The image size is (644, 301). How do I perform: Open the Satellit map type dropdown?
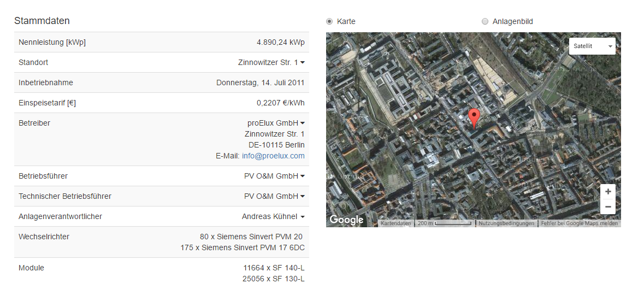(x=592, y=46)
